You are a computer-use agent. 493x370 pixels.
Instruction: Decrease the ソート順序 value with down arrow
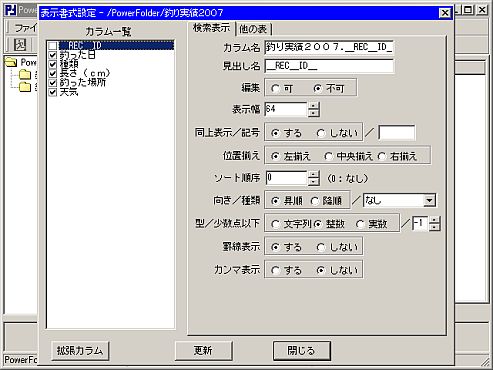[x=313, y=181]
